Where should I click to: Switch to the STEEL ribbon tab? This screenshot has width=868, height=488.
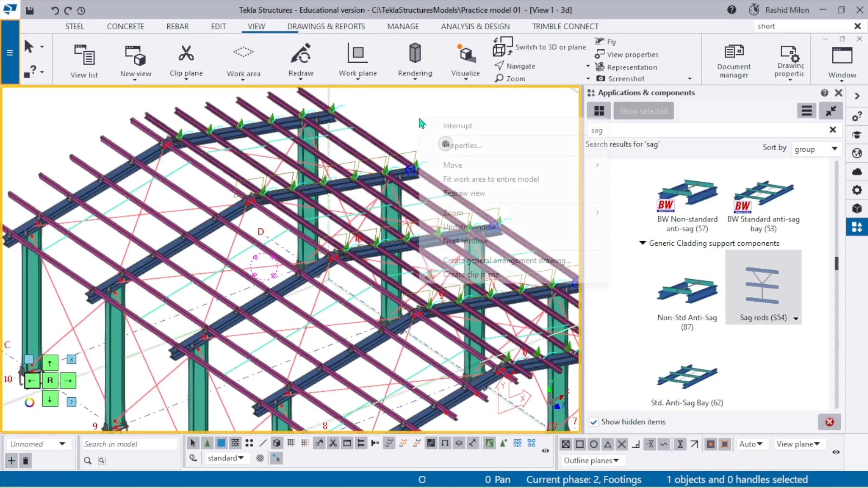(75, 26)
